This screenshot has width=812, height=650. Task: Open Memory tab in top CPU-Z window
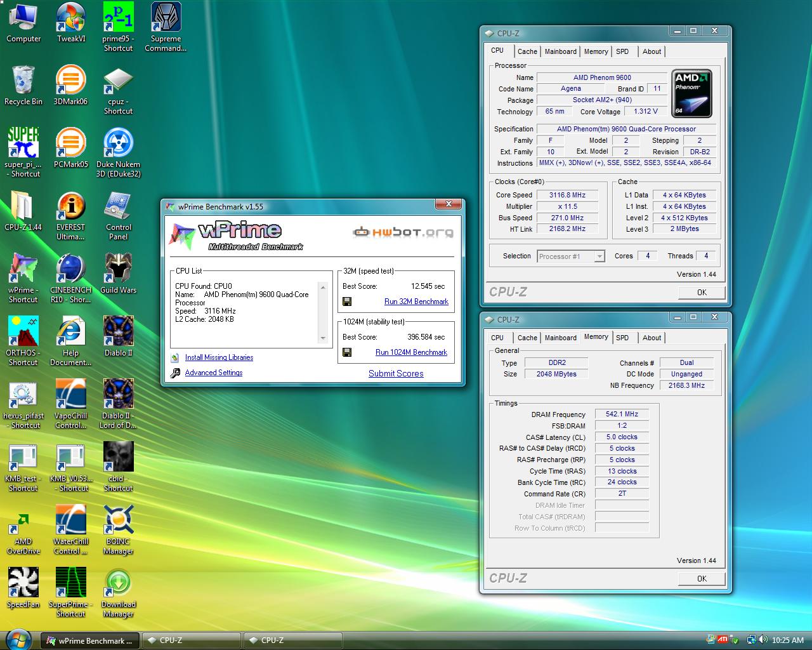pyautogui.click(x=596, y=51)
